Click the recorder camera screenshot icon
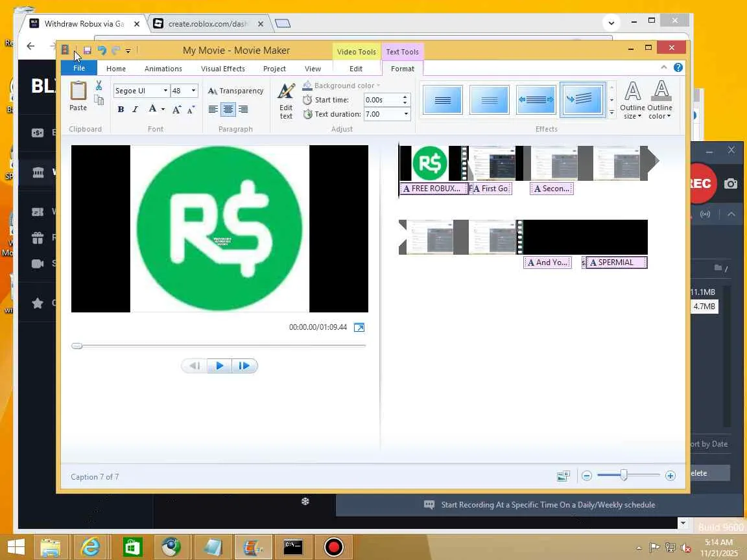 tap(731, 183)
